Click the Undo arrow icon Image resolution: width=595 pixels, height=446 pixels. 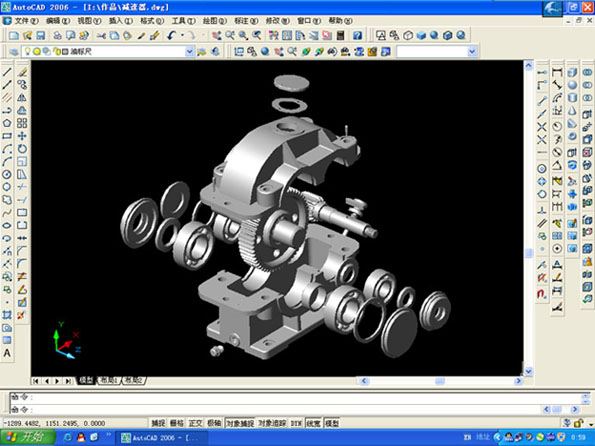172,36
